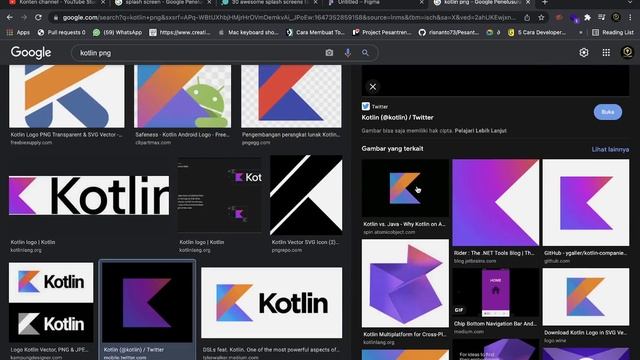This screenshot has height=360, width=640.
Task: Open the Rider : The .NET Tools Blog thumbnail
Action: (496, 202)
